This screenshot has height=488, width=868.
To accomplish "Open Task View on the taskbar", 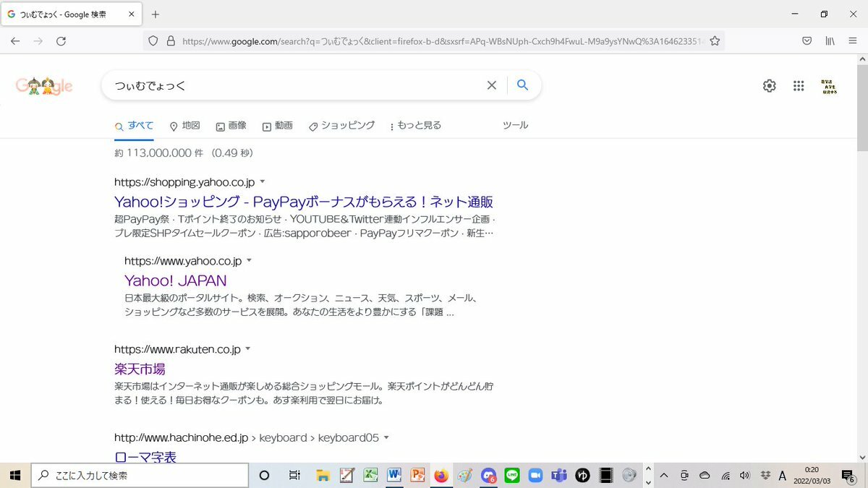I will pyautogui.click(x=294, y=475).
